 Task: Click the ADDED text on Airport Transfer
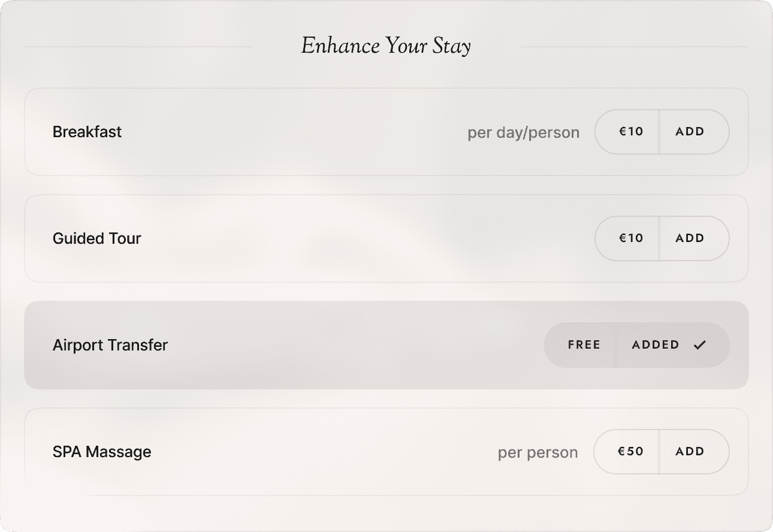[656, 345]
